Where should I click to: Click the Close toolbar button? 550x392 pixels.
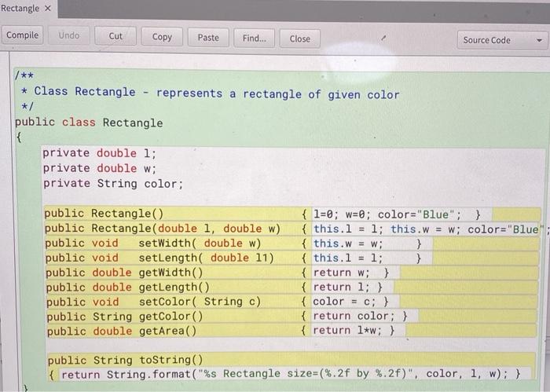point(300,39)
